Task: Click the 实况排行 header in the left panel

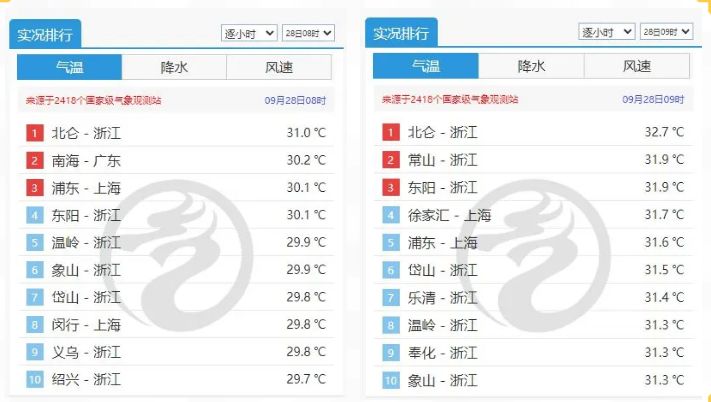Action: (44, 34)
